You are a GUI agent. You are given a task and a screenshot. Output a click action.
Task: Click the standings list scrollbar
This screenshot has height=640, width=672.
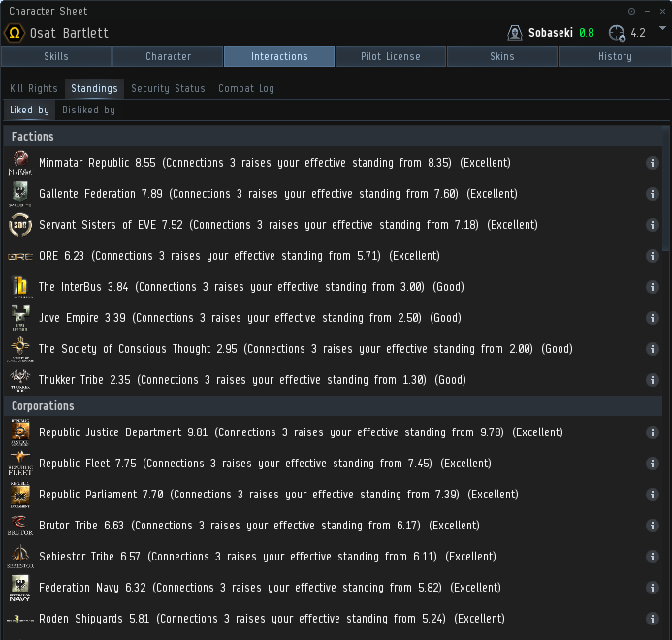pyautogui.click(x=665, y=189)
